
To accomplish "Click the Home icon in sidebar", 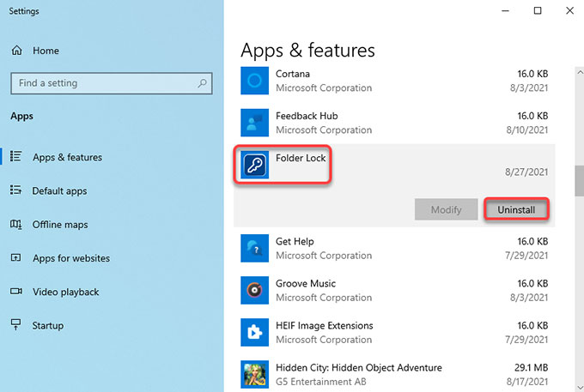I will (x=17, y=51).
